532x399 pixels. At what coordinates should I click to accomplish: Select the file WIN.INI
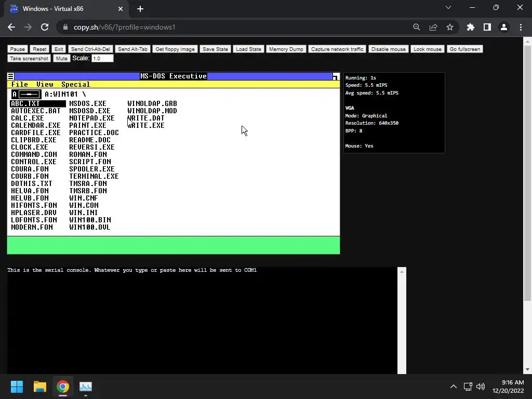pos(84,212)
